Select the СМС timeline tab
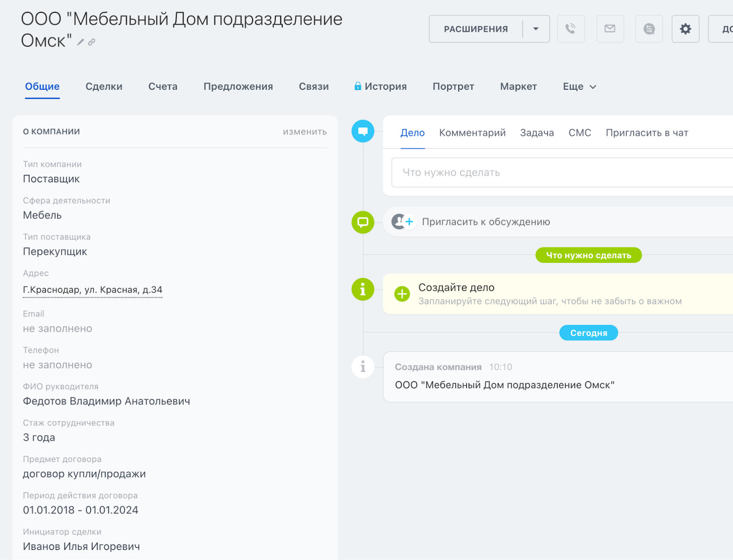Image resolution: width=733 pixels, height=560 pixels. pos(580,133)
